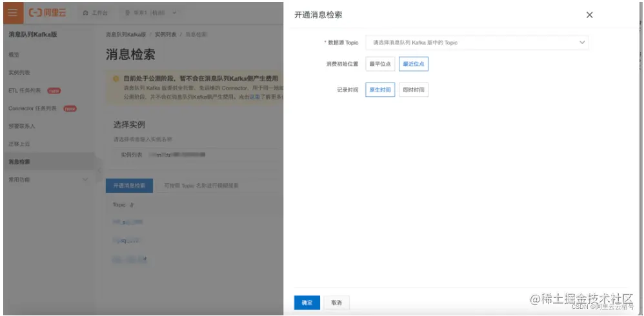
Task: Open ETL 任务列表 in sidebar
Action: coord(25,91)
